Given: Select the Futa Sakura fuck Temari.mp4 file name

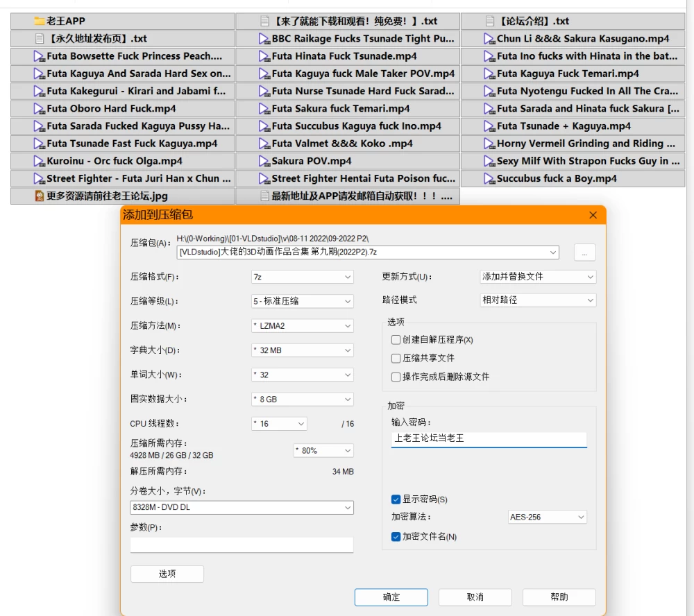Looking at the screenshot, I should coord(341,108).
